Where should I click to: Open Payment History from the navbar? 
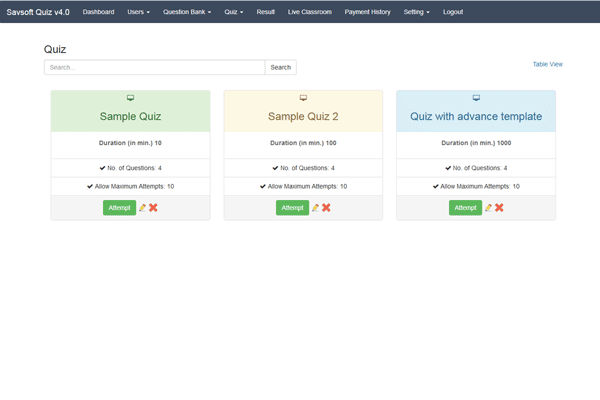pyautogui.click(x=367, y=12)
